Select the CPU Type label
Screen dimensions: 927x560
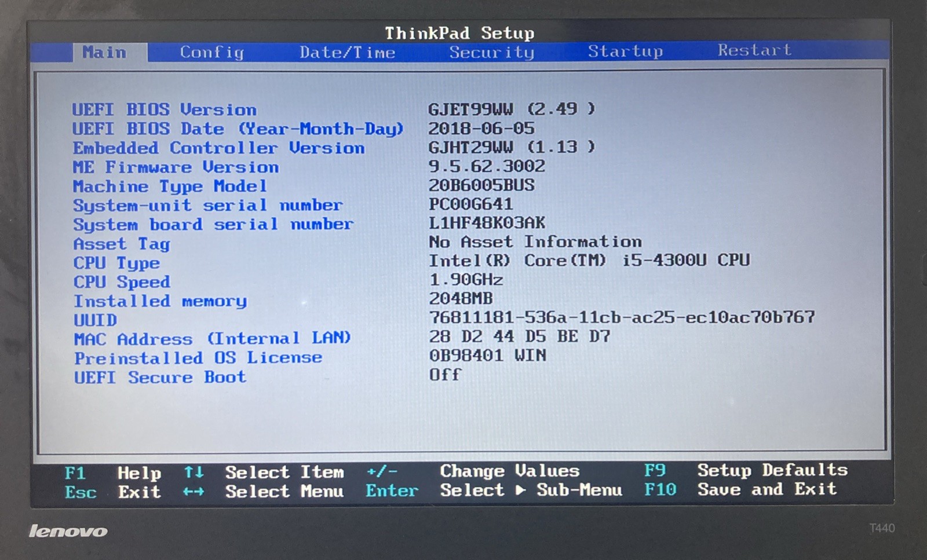(116, 263)
